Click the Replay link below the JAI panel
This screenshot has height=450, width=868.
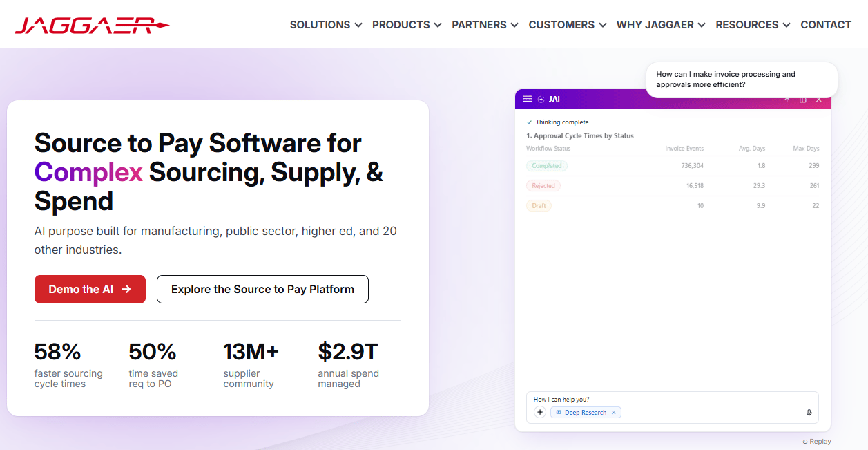[x=817, y=442]
